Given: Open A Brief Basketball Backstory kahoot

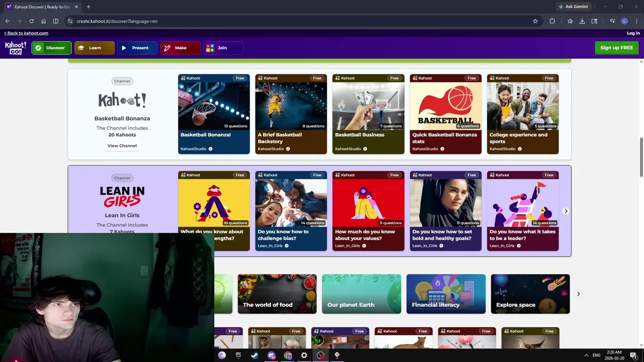Looking at the screenshot, I should pyautogui.click(x=291, y=114).
